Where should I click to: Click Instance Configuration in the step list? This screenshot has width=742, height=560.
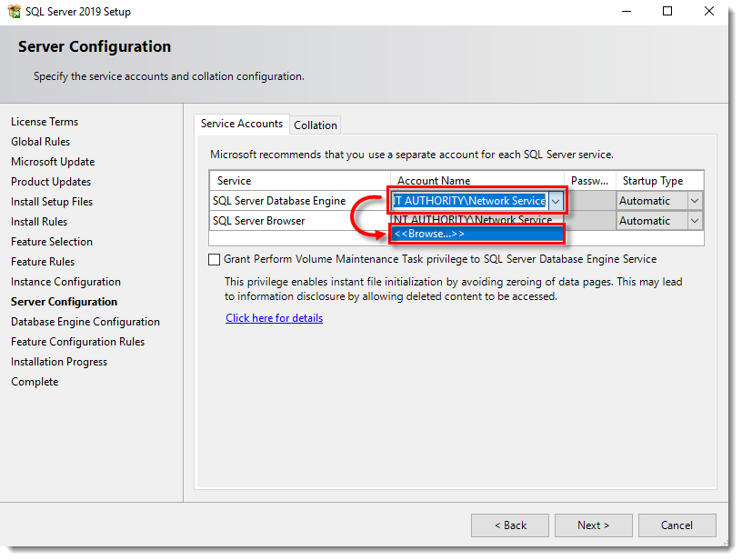65,282
